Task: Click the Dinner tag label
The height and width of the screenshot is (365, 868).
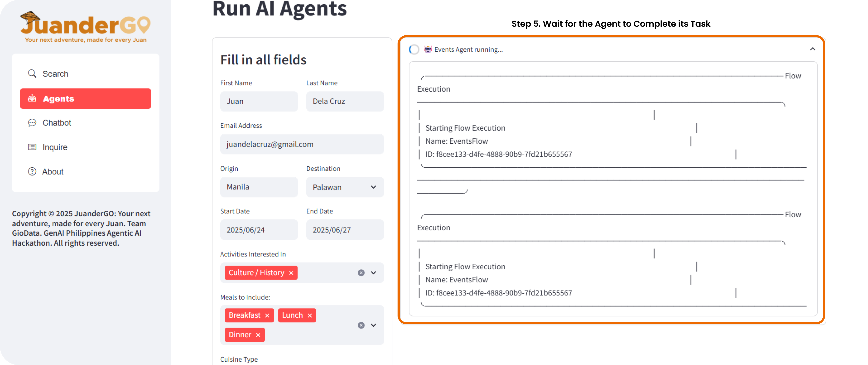Action: [240, 335]
